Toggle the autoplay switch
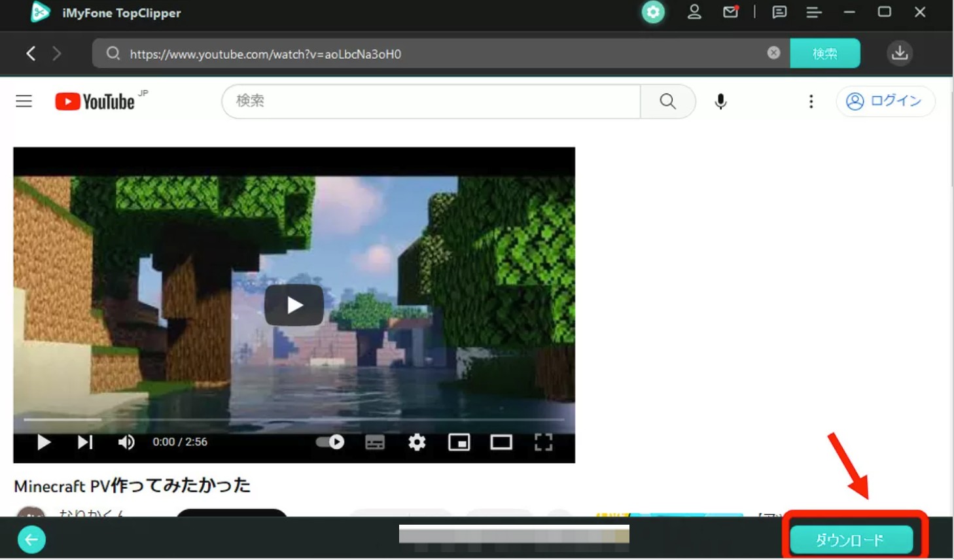The width and height of the screenshot is (954, 560). [x=330, y=442]
